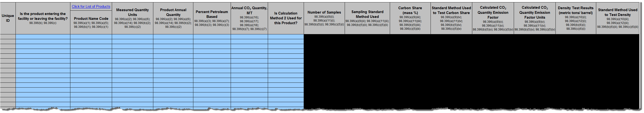Click first blue cell under Percent Petroleum Based

(x=212, y=37)
